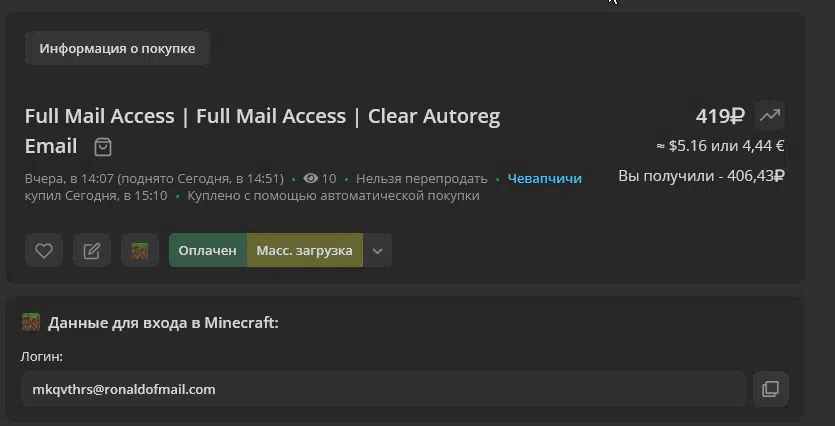Click the login field with mkqvthrs@ronaldofmail.com

coord(383,389)
